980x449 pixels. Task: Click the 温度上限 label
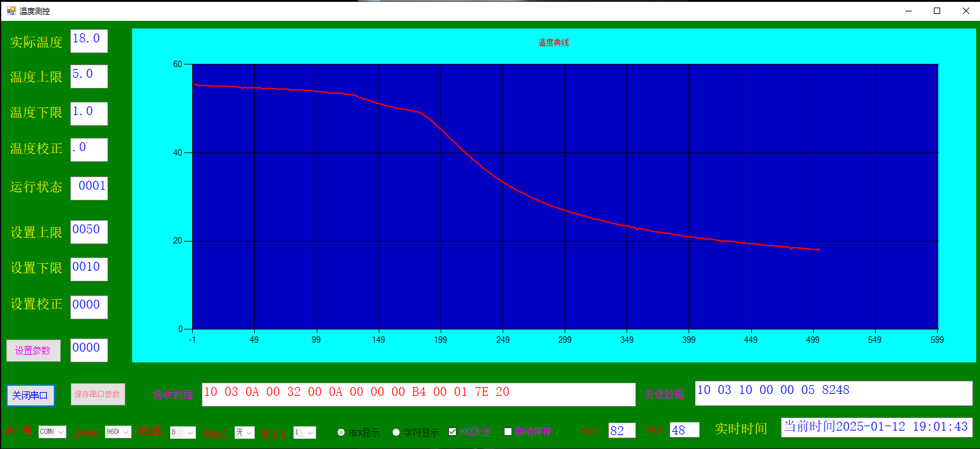tap(36, 77)
